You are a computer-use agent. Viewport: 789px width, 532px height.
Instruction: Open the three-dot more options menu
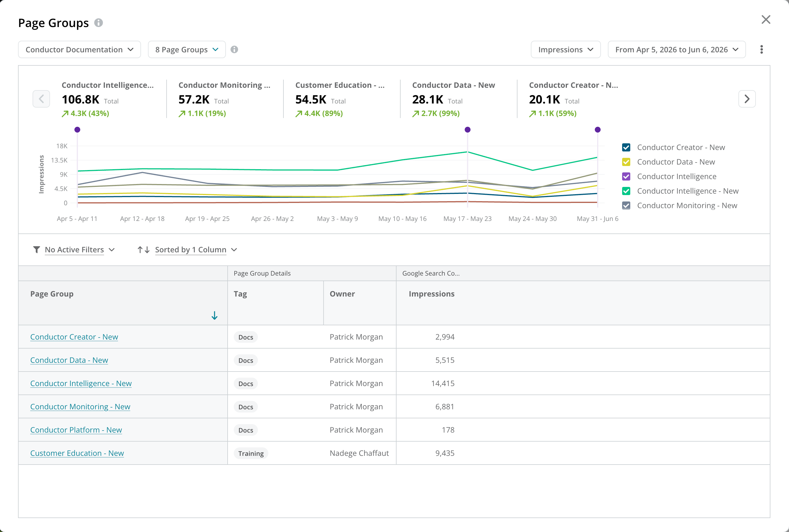click(x=761, y=49)
